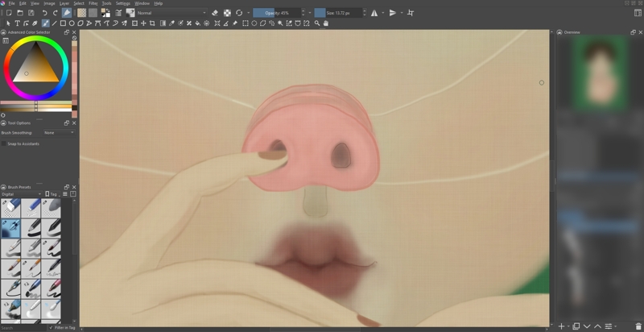Open the blending mode Normal dropdown

coord(171,13)
